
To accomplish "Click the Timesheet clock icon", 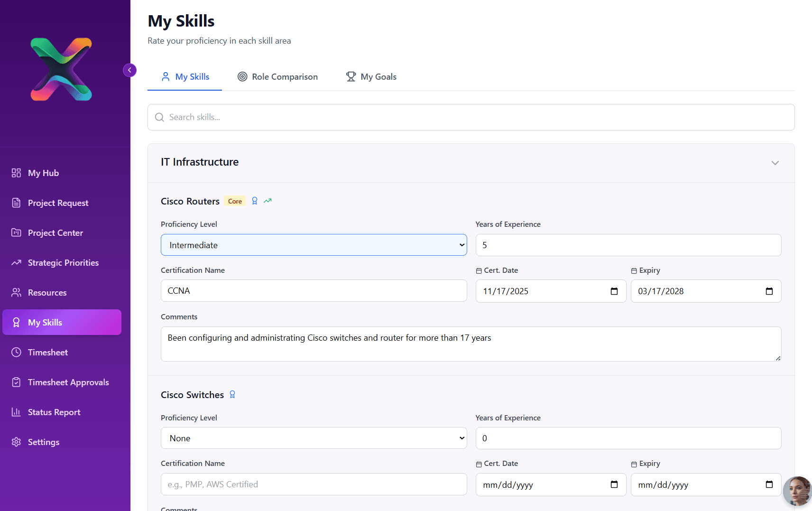I will [x=16, y=352].
